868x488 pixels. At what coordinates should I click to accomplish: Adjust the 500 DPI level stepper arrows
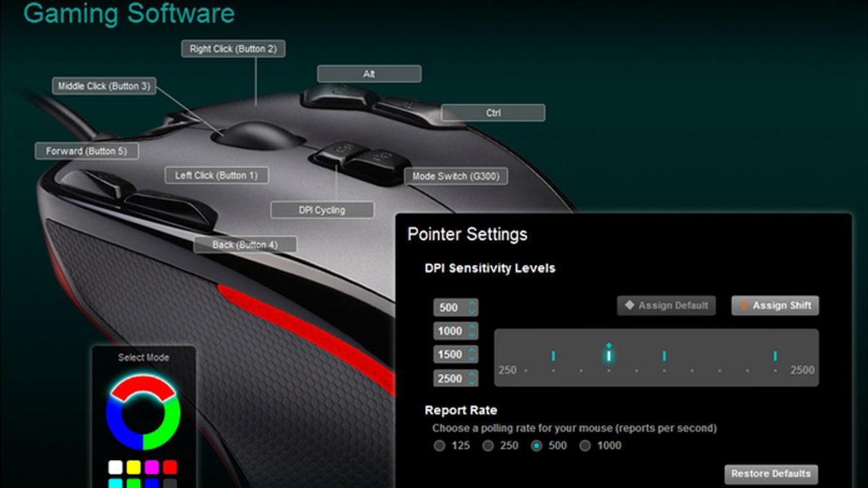472,307
